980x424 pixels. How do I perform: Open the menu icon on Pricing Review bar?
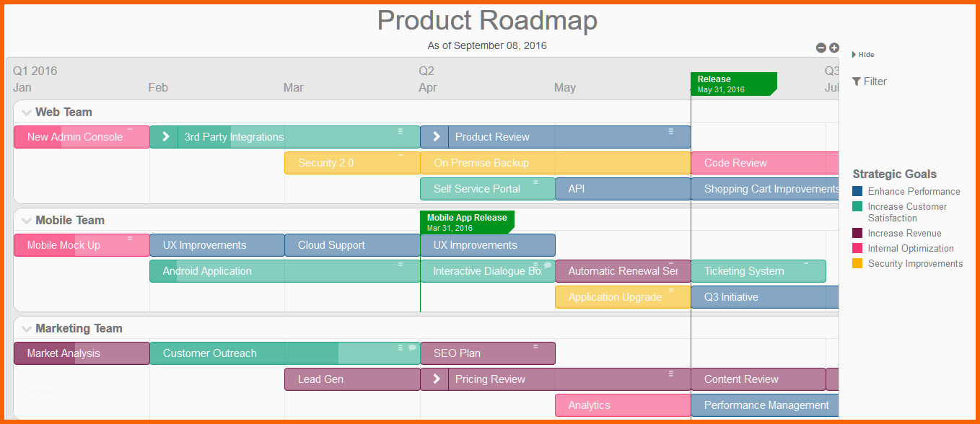tap(670, 374)
